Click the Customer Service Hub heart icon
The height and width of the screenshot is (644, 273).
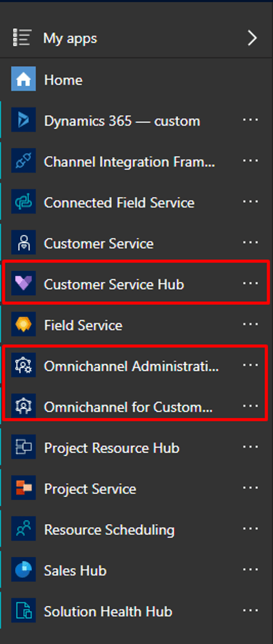[24, 283]
